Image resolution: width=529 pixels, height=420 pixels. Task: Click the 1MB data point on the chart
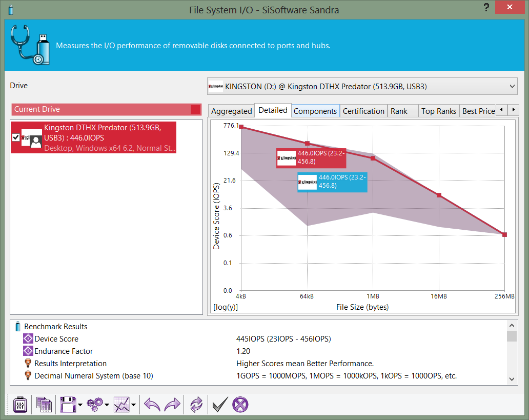pyautogui.click(x=373, y=158)
